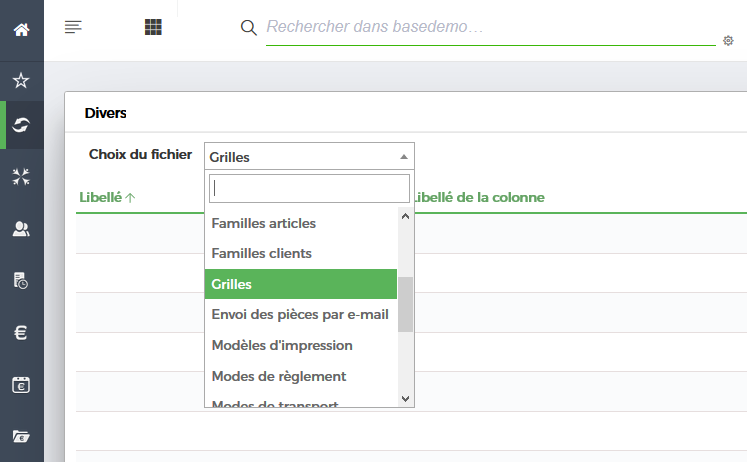Choose 'Envoi des pièces par e-mail' option
The height and width of the screenshot is (462, 747).
[300, 315]
